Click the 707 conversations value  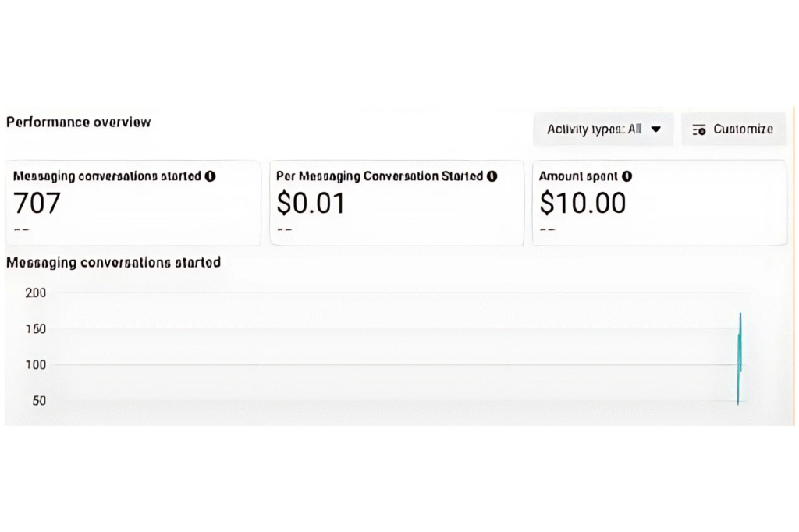[37, 203]
